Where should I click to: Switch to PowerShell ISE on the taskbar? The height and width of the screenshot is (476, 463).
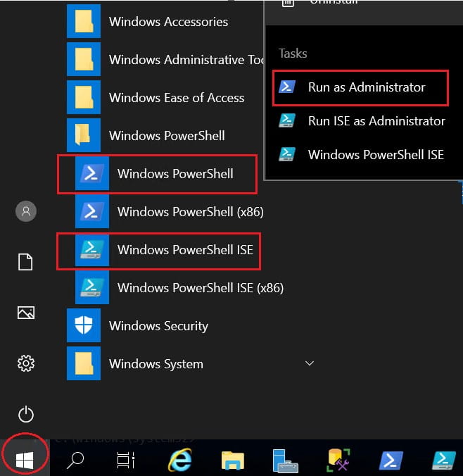click(443, 461)
